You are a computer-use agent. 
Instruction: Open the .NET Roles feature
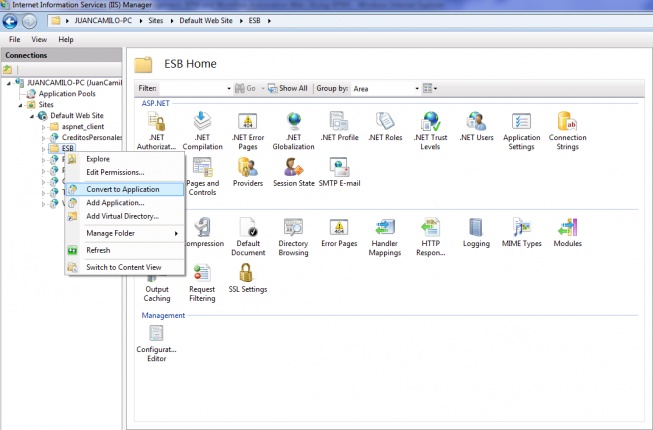(x=385, y=127)
